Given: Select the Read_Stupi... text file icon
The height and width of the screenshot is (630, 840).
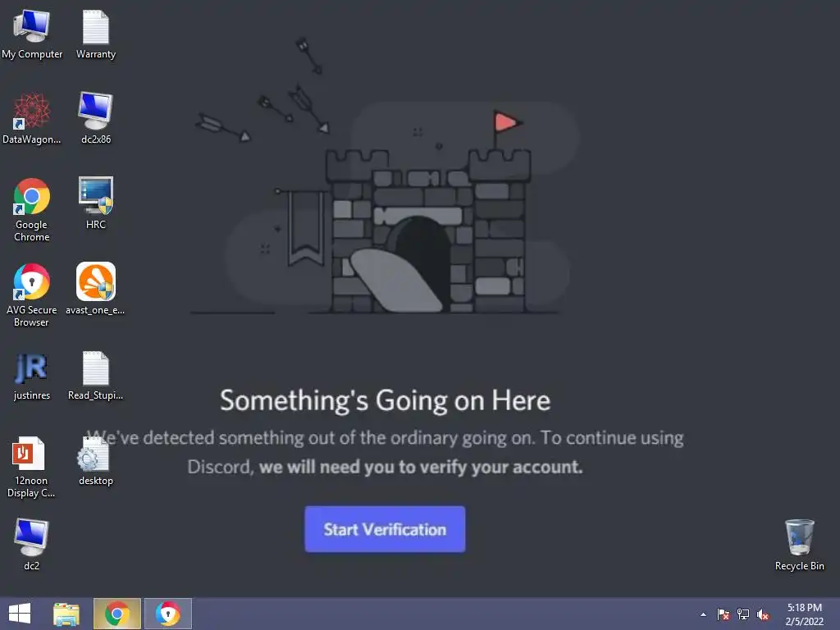Looking at the screenshot, I should click(96, 377).
